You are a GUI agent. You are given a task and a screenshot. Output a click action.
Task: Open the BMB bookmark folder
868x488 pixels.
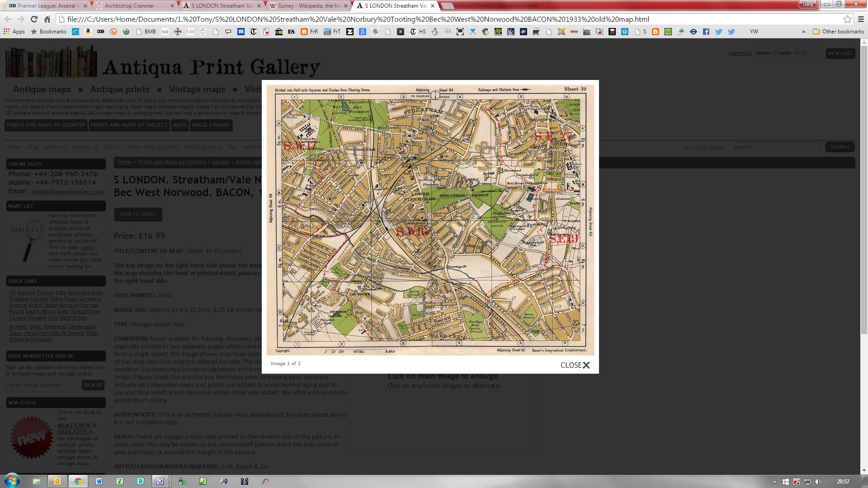pyautogui.click(x=146, y=32)
